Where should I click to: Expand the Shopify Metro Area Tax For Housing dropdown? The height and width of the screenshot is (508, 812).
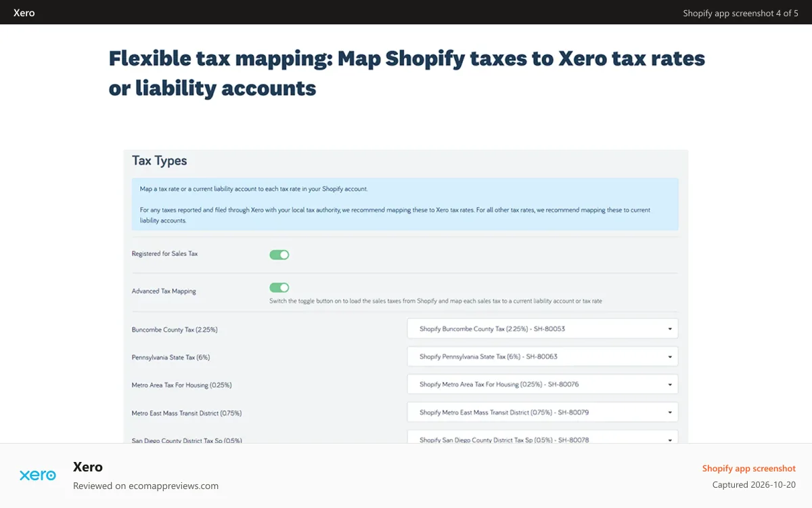(543, 384)
